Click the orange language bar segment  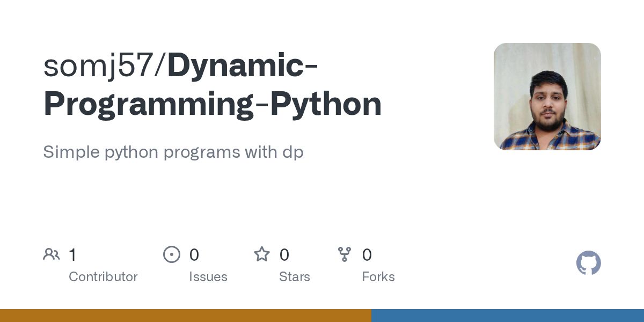[186, 316]
